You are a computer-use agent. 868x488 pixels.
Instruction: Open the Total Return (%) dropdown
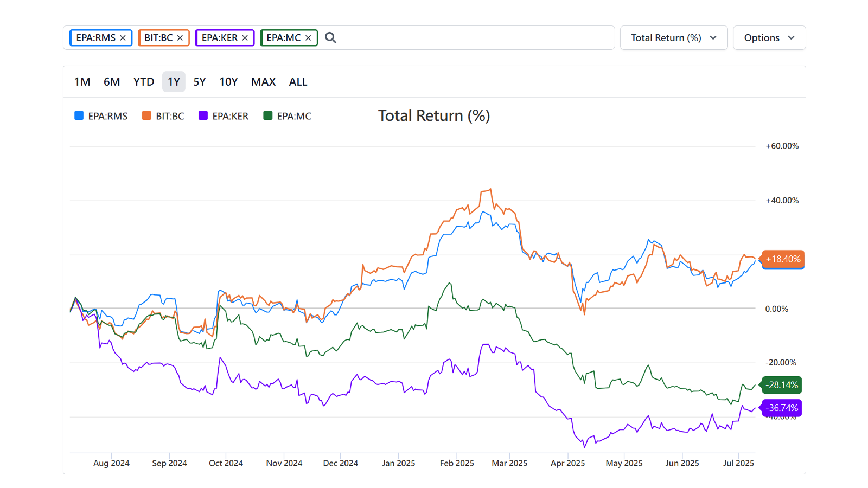coord(673,38)
